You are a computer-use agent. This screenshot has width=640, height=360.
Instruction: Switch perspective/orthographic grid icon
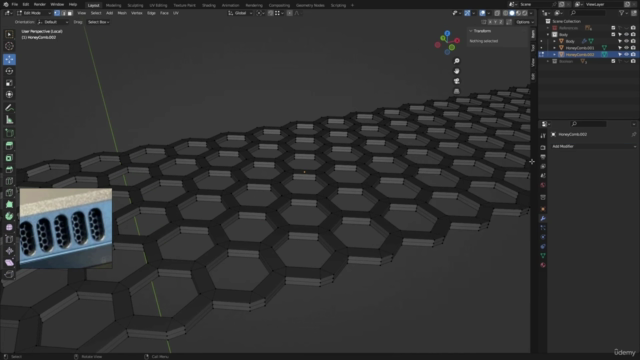(457, 91)
